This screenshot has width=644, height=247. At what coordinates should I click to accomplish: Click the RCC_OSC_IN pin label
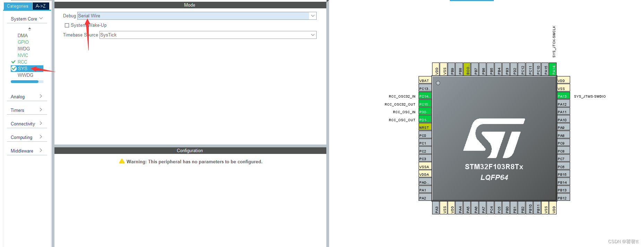[404, 112]
